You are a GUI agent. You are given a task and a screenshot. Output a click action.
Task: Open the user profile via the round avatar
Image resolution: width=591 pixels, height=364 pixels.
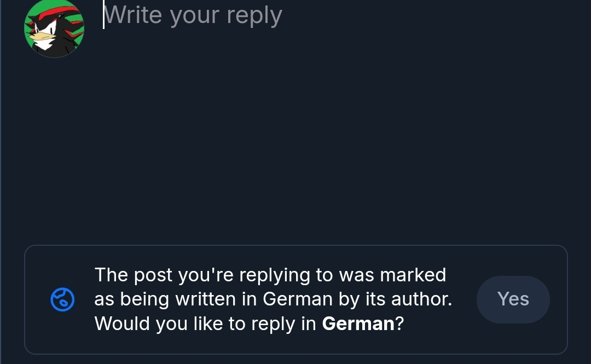pyautogui.click(x=54, y=28)
